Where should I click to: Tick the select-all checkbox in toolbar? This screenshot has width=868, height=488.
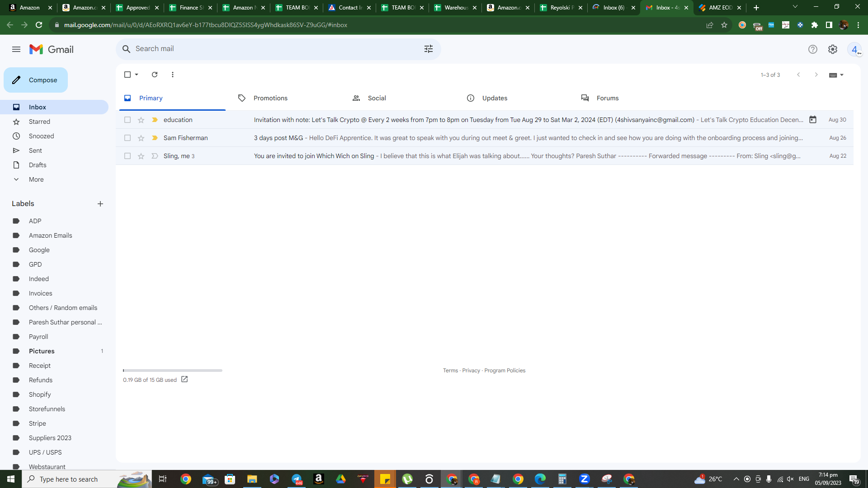[127, 75]
